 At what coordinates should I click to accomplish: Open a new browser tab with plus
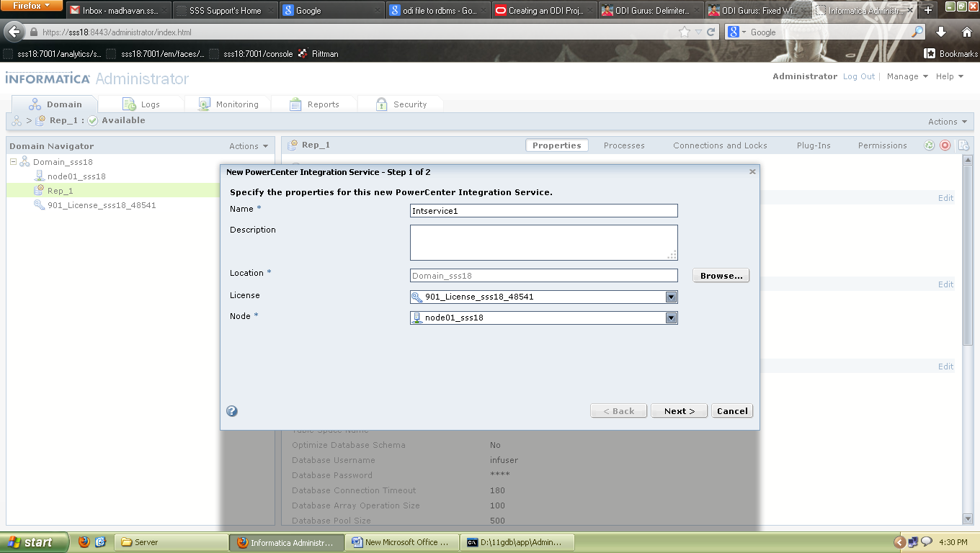[x=928, y=10]
